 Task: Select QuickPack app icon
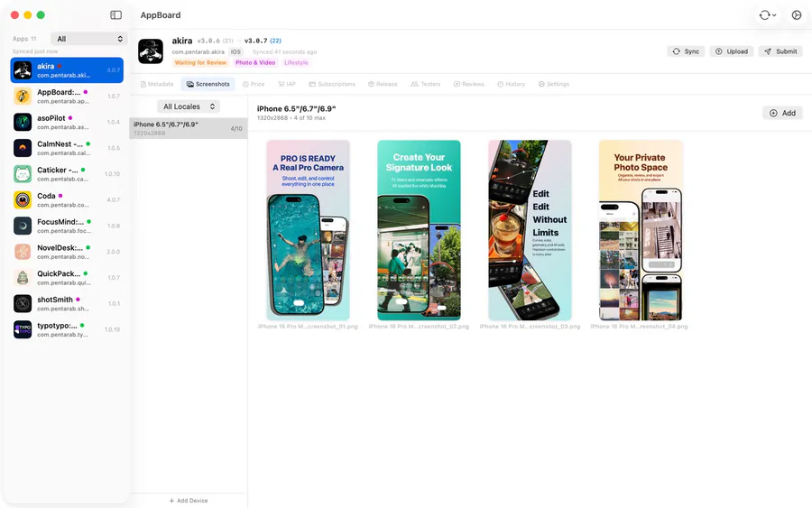tap(23, 278)
